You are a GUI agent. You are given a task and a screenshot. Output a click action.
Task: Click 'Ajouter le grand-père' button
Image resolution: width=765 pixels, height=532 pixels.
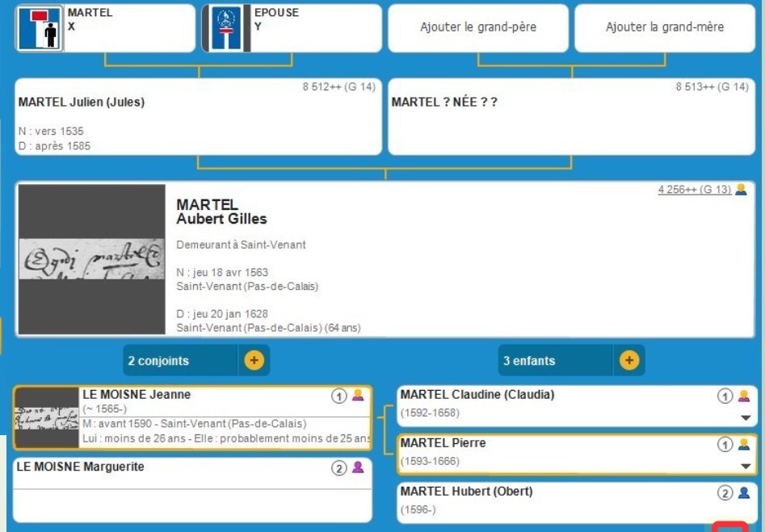click(478, 27)
